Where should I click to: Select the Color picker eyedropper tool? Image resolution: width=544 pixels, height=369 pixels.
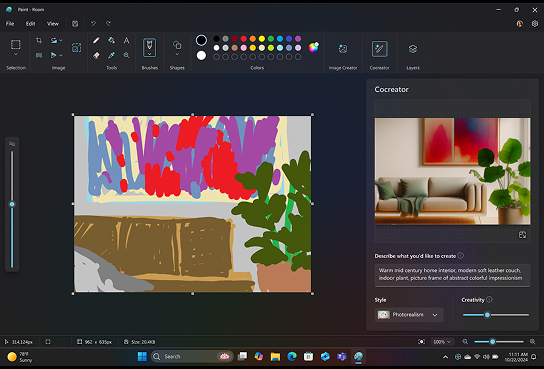[111, 55]
